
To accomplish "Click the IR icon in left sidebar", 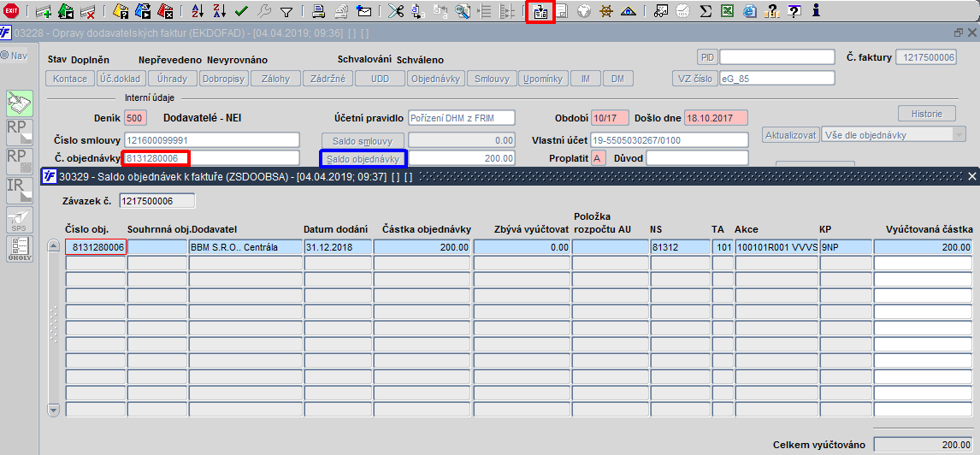I will [x=20, y=190].
